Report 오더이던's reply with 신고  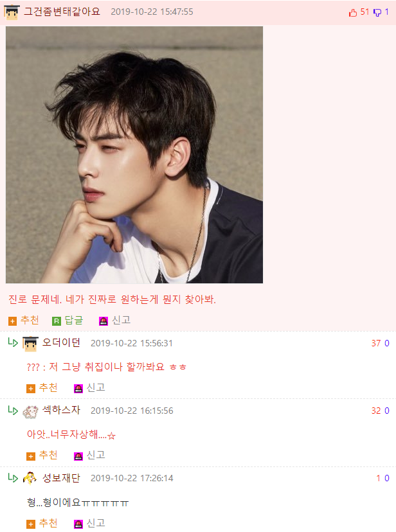[x=89, y=388]
